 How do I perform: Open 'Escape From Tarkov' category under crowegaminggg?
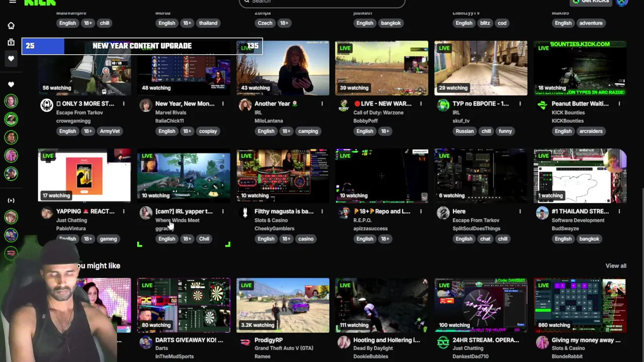[79, 113]
